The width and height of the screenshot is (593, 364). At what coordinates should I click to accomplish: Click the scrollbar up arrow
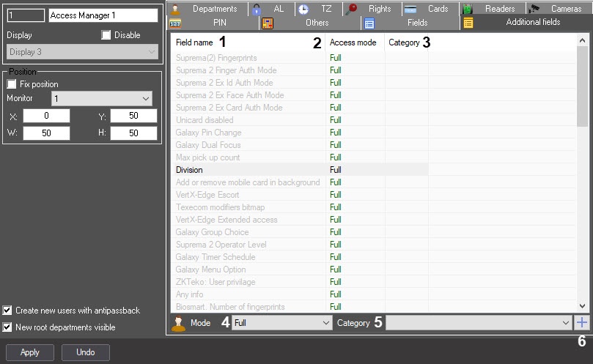pyautogui.click(x=583, y=40)
